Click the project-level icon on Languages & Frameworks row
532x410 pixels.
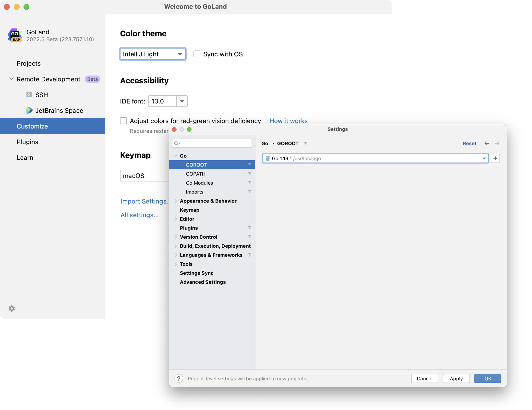250,255
